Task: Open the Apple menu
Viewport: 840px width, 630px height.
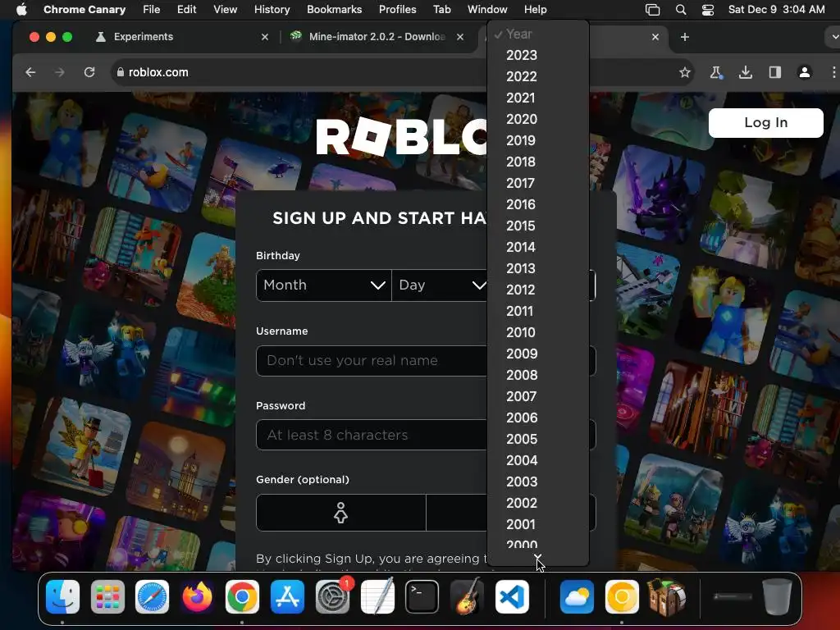Action: (x=21, y=10)
